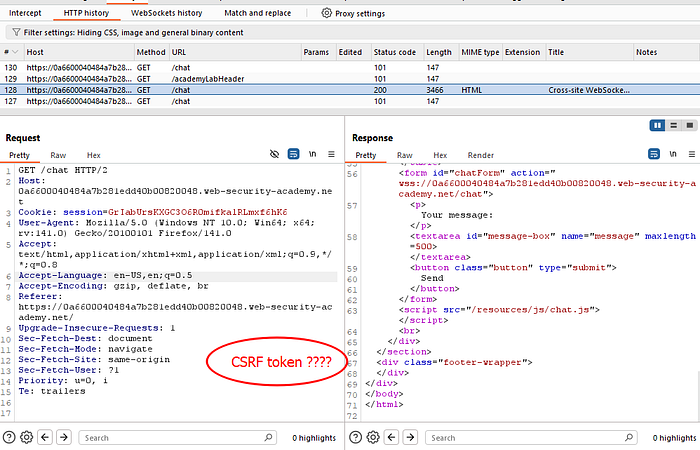700x450 pixels.
Task: Open Proxy settings gear
Action: [x=326, y=13]
